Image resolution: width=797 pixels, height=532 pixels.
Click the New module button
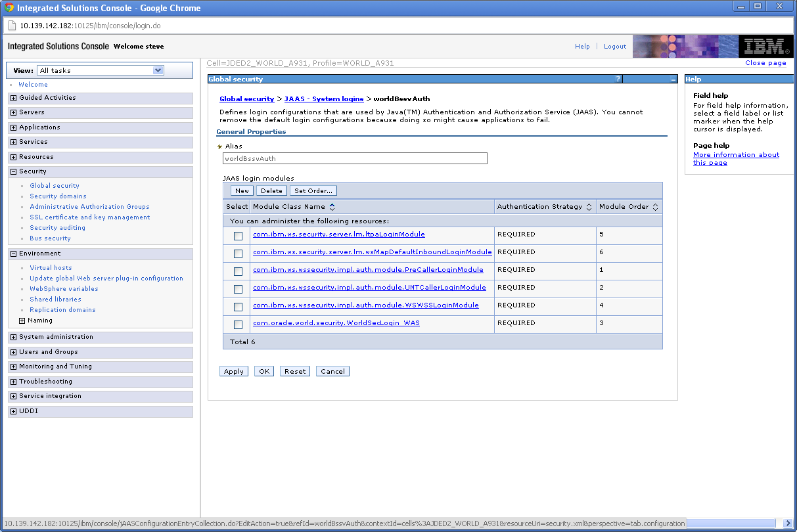click(242, 190)
